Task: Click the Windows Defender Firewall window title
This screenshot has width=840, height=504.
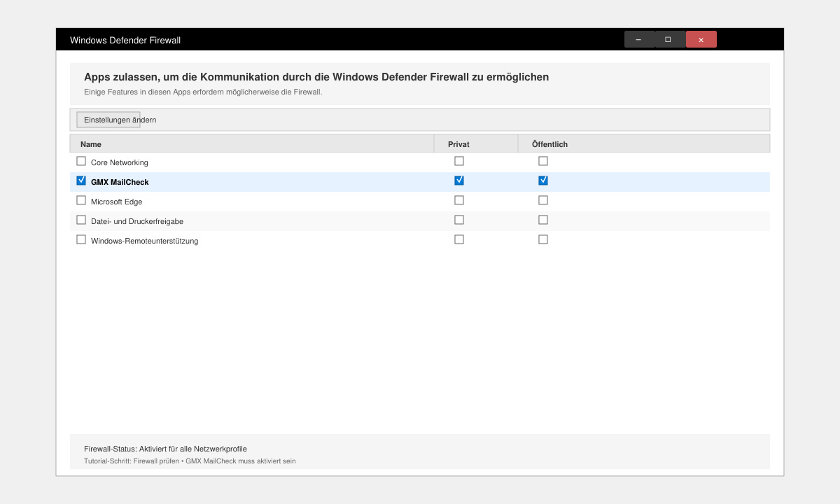Action: pyautogui.click(x=125, y=40)
